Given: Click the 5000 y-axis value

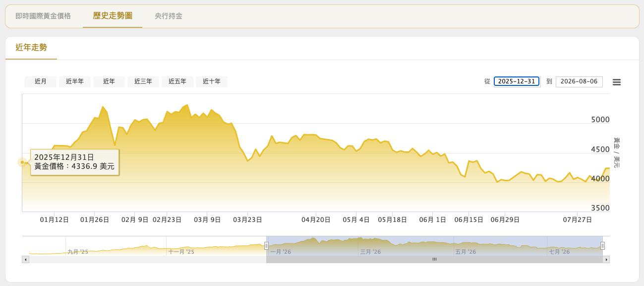Looking at the screenshot, I should (600, 120).
